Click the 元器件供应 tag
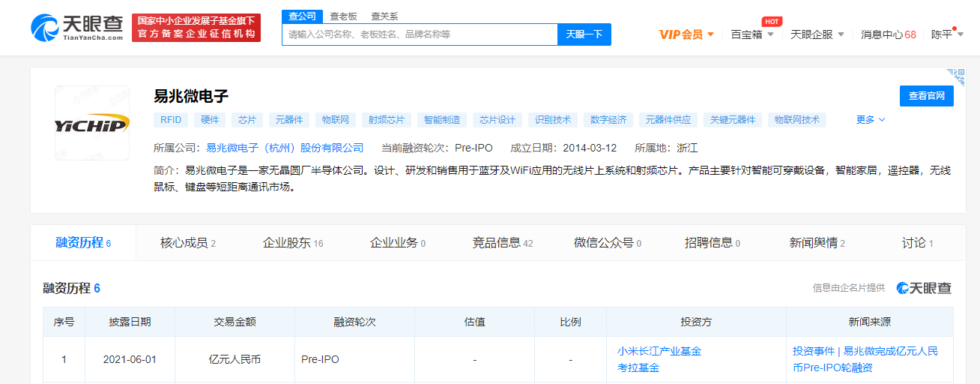Viewport: 980px width, 384px height. pyautogui.click(x=668, y=120)
